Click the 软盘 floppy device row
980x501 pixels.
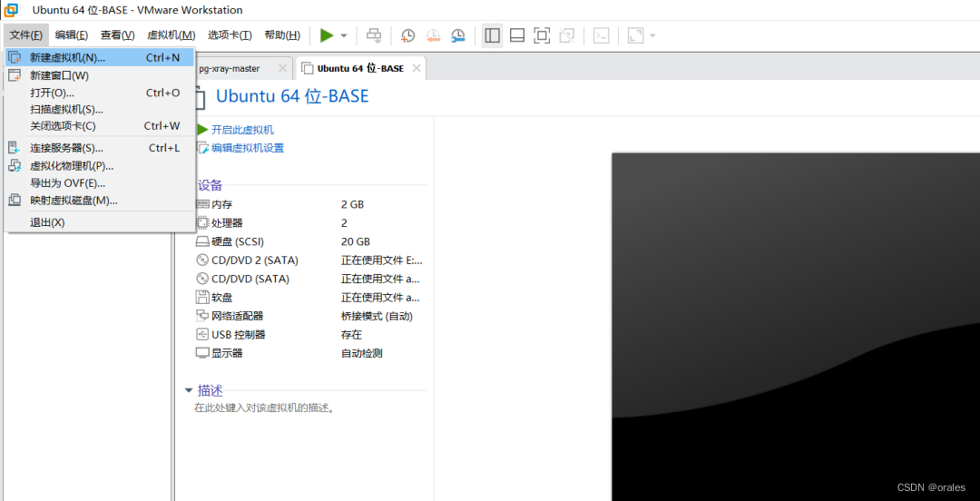(310, 298)
